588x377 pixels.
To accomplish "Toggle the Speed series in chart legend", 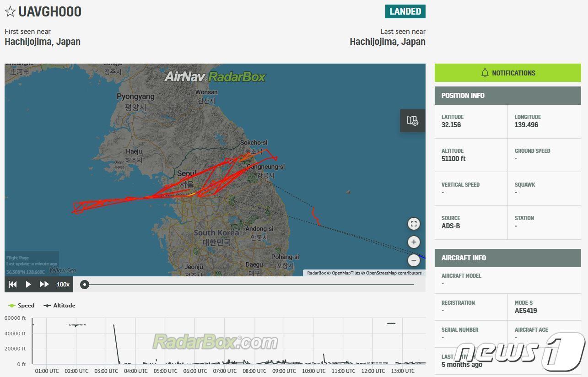I will click(22, 306).
